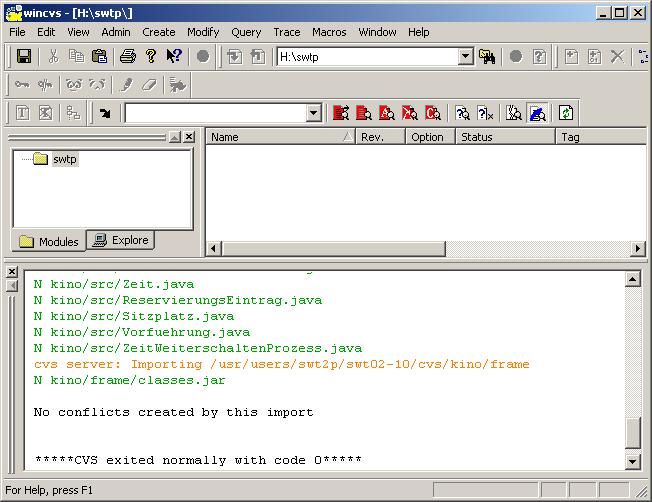Click the context help arrow-question icon
This screenshot has width=652, height=502.
click(x=174, y=56)
